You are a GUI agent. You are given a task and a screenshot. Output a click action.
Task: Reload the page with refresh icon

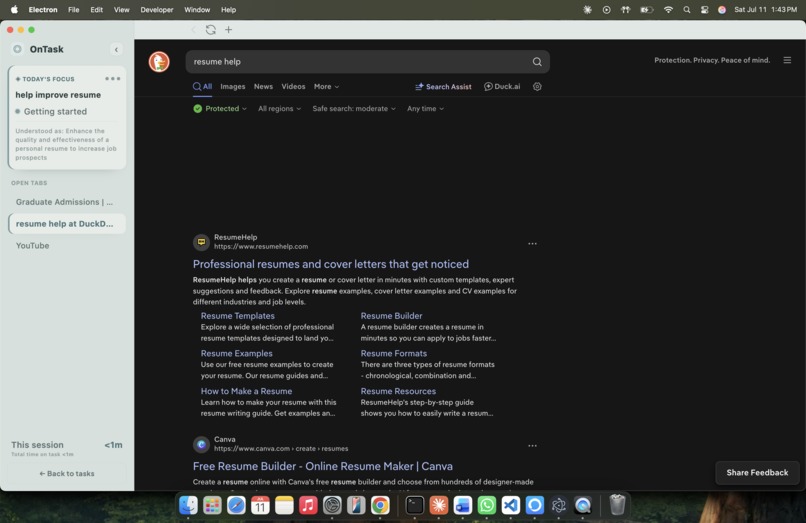[211, 30]
